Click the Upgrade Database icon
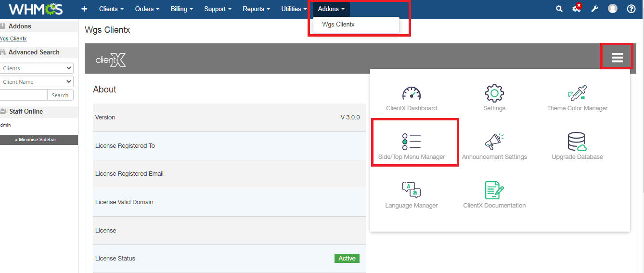Viewport: 644px width, 273px height. click(577, 142)
